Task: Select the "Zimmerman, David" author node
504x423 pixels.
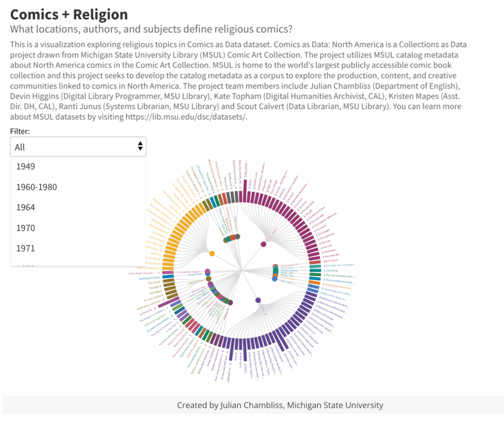Action: click(x=208, y=271)
